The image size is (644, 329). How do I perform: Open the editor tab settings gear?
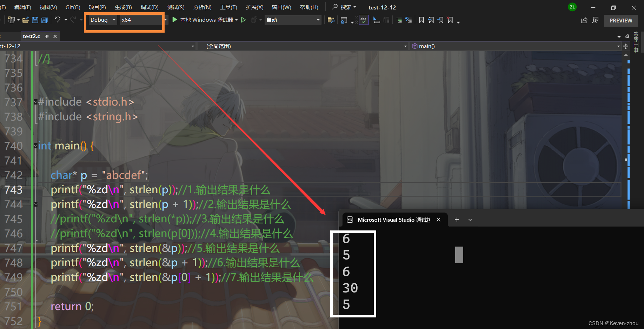(627, 36)
